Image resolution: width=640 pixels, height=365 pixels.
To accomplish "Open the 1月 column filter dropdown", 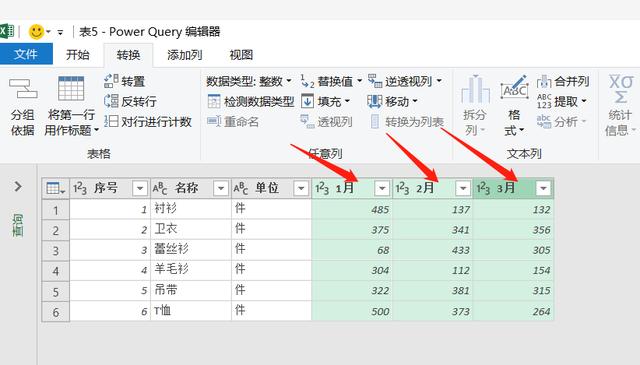I will point(382,188).
